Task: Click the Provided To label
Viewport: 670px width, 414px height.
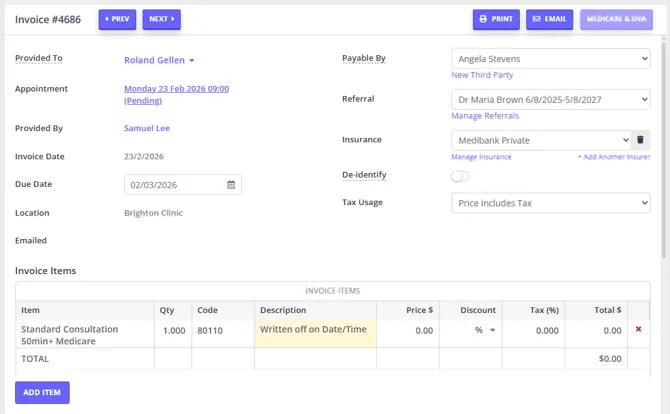Action: 38,58
